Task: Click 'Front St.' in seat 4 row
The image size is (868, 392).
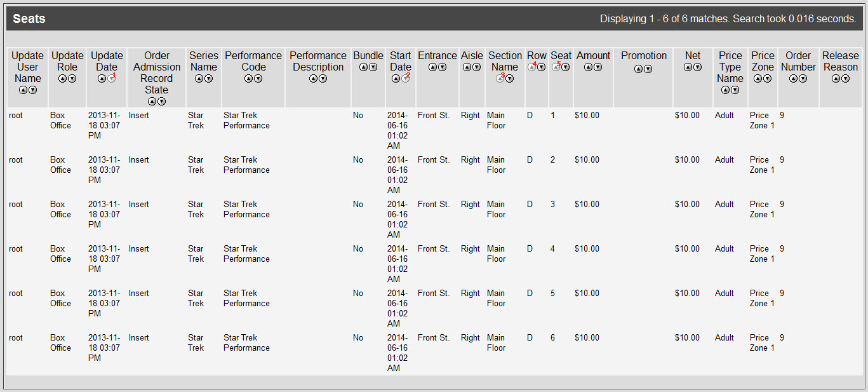Action: pos(434,249)
